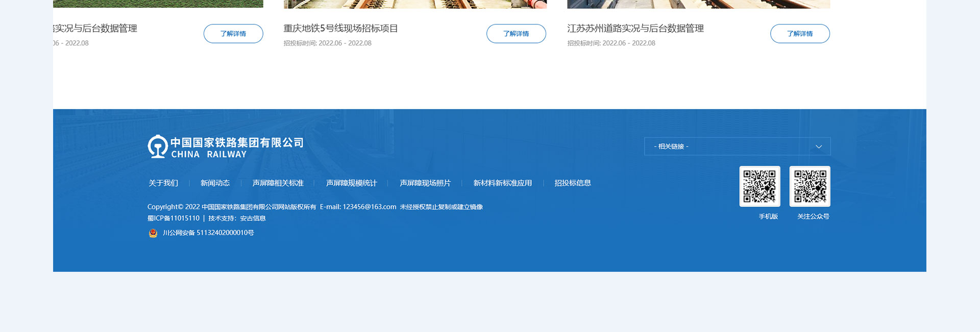The image size is (980, 332).
Task: Click the police badge icon beside 川公网安备
Action: pyautogui.click(x=153, y=233)
